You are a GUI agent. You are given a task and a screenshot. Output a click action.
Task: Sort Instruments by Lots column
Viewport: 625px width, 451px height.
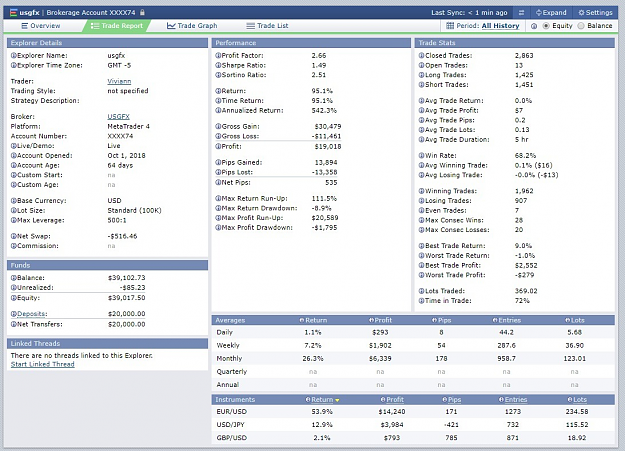[580, 400]
